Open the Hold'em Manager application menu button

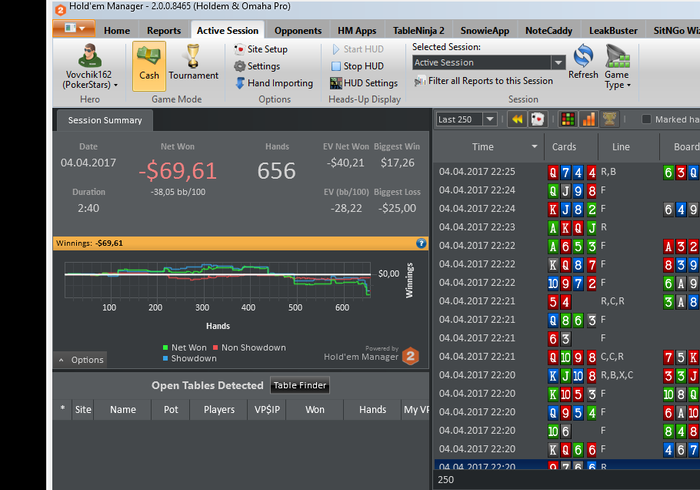coord(74,28)
